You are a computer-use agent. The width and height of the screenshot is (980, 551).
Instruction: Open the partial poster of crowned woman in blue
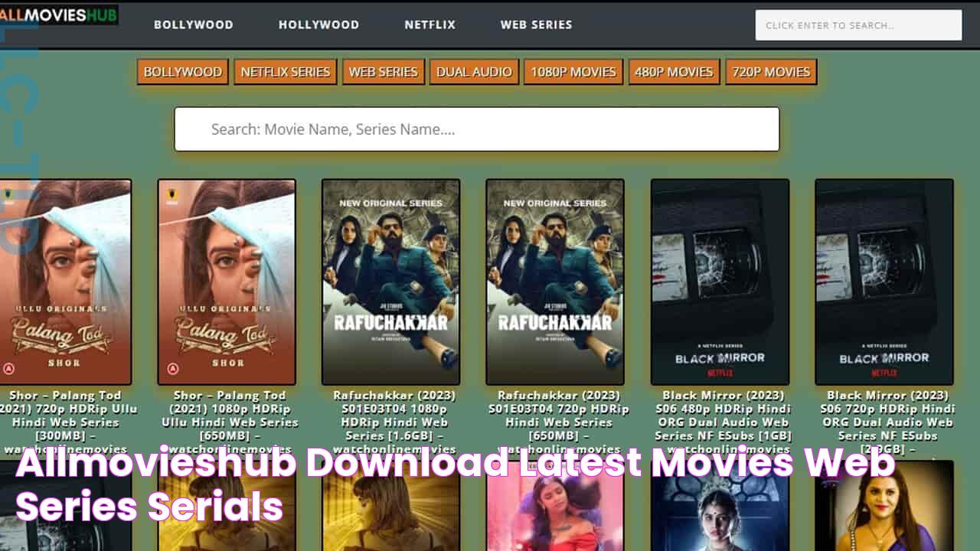click(720, 506)
